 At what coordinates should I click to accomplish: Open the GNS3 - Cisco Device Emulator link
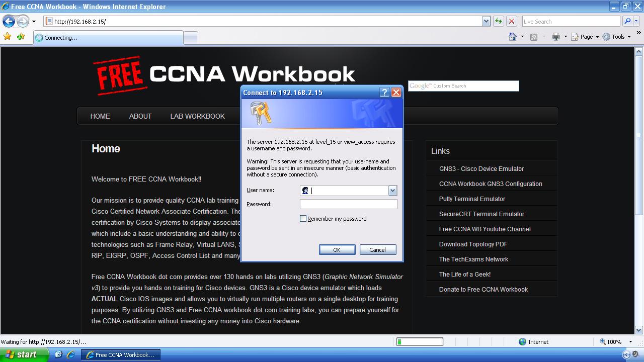click(x=481, y=169)
